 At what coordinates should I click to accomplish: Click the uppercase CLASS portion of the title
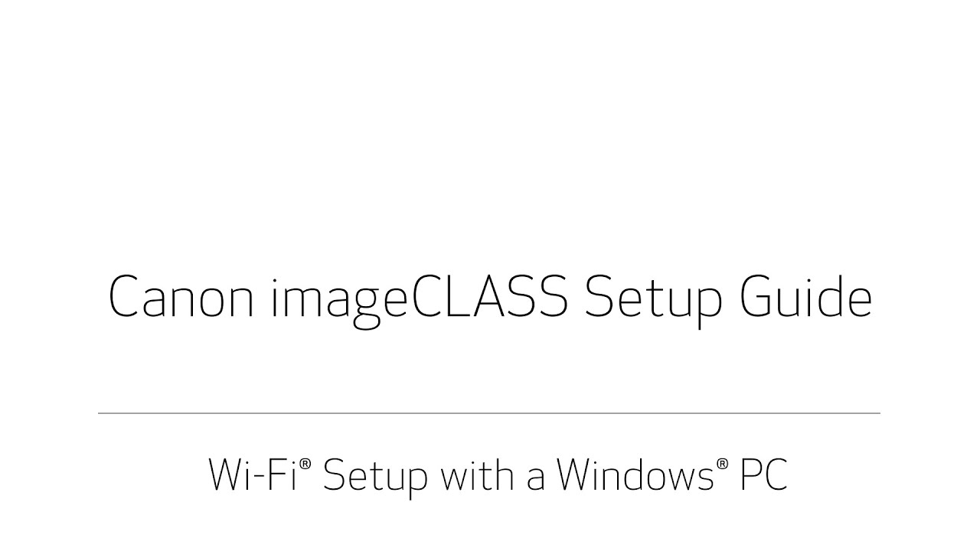(488, 297)
